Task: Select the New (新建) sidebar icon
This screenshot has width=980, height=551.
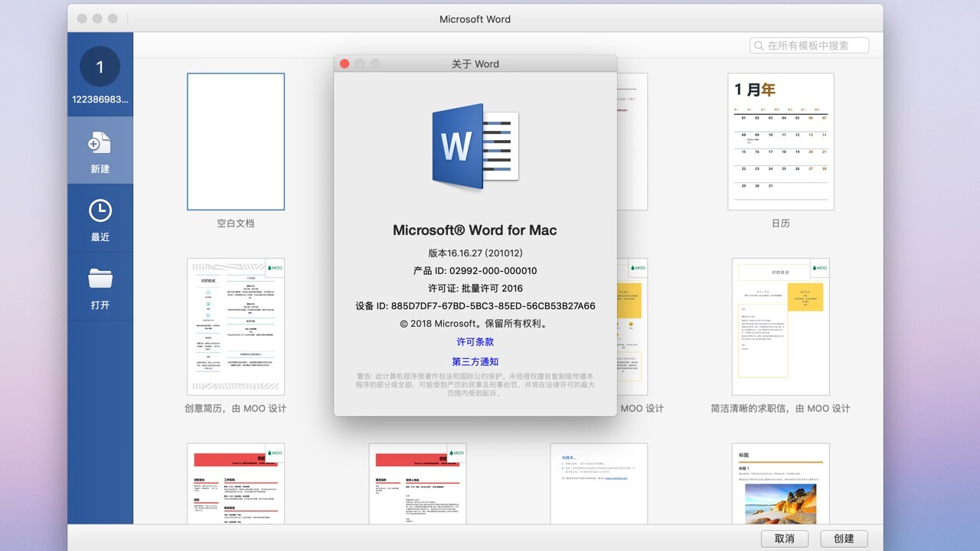Action: tap(100, 143)
